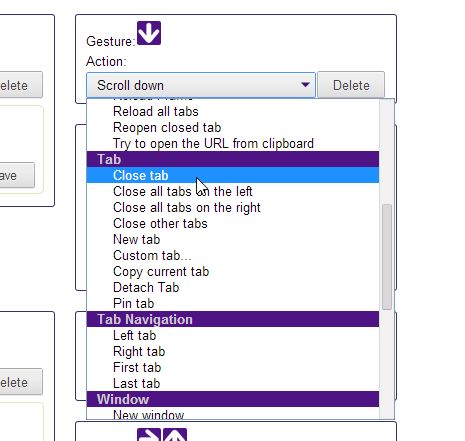Click Delete button next to Scroll down
The height and width of the screenshot is (441, 465).
click(351, 85)
